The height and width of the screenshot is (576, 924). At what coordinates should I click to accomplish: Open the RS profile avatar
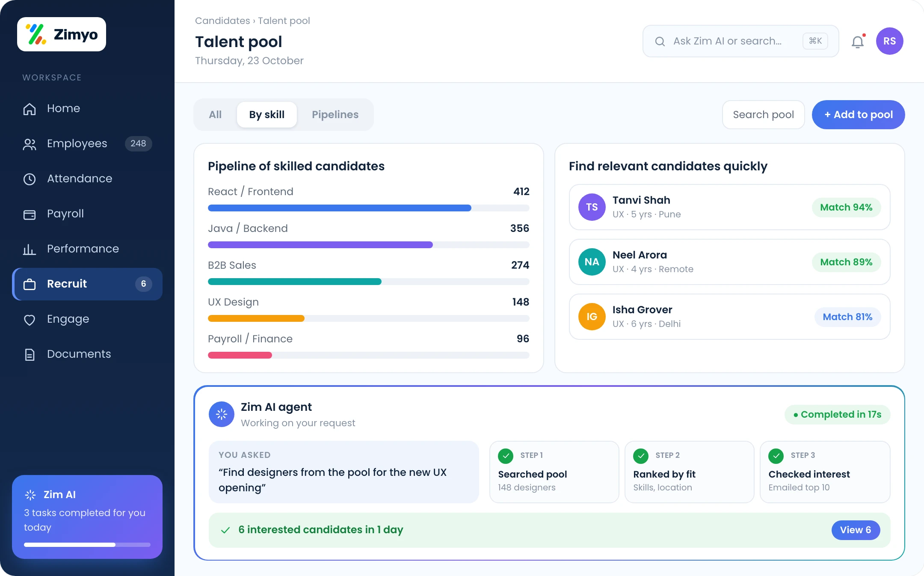pos(890,41)
